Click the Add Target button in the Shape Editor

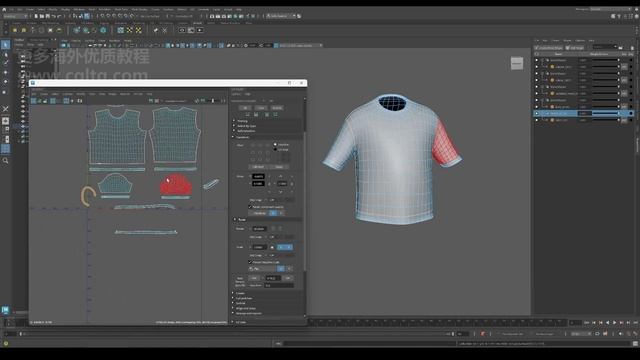click(576, 48)
